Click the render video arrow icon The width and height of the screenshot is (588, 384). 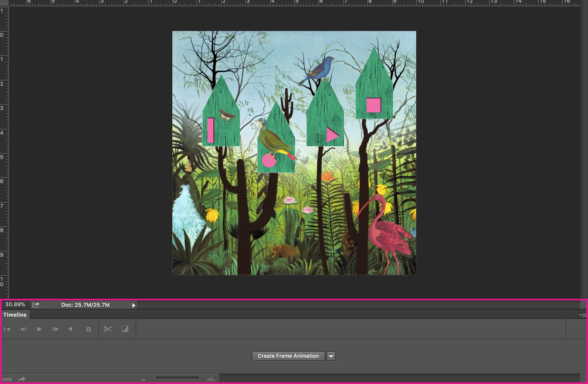(x=22, y=379)
